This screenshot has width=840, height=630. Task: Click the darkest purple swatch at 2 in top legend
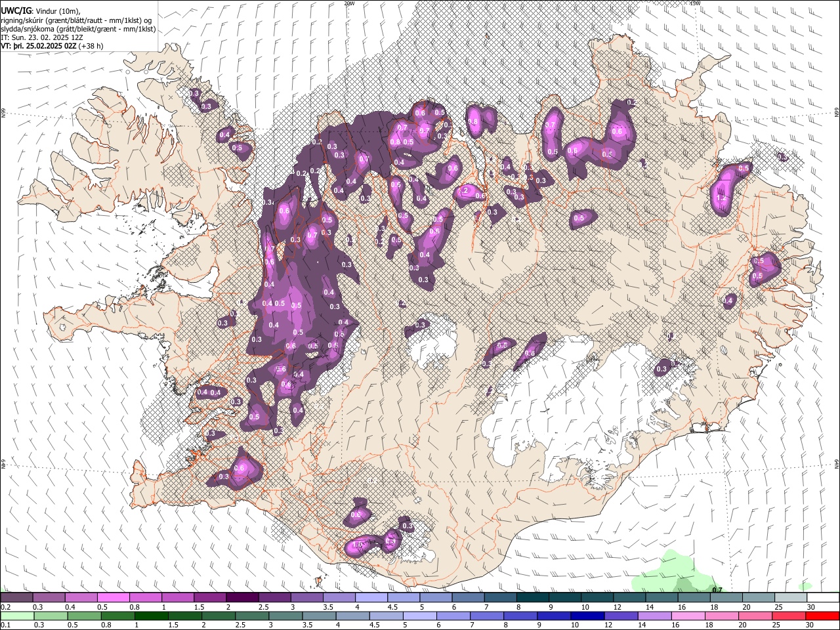(242, 598)
